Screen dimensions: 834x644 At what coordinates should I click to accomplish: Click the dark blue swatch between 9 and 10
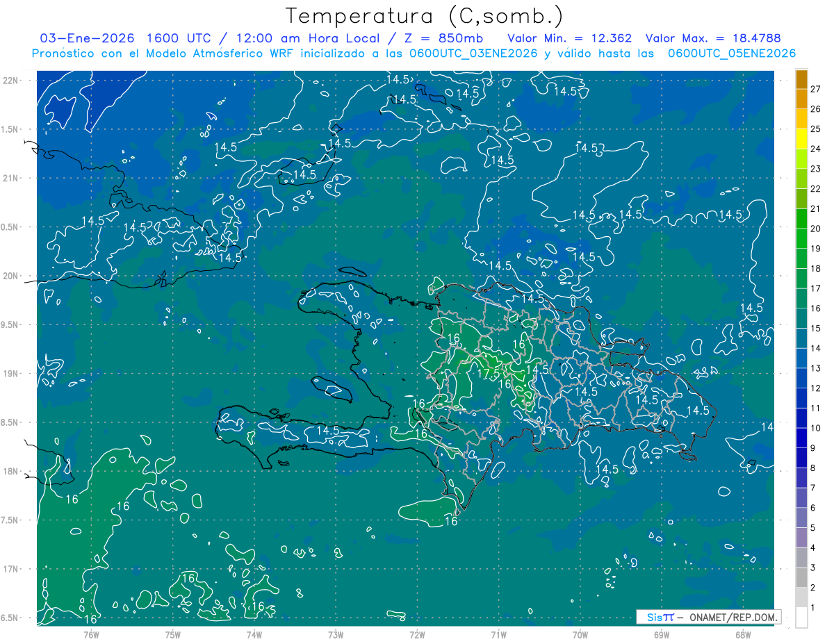pos(801,438)
